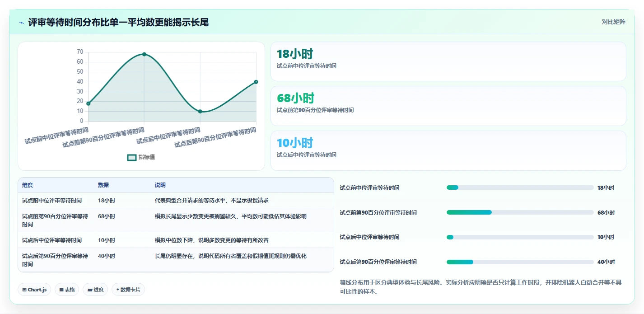This screenshot has width=644, height=314.
Task: Click the 数据 column header
Action: tap(103, 185)
